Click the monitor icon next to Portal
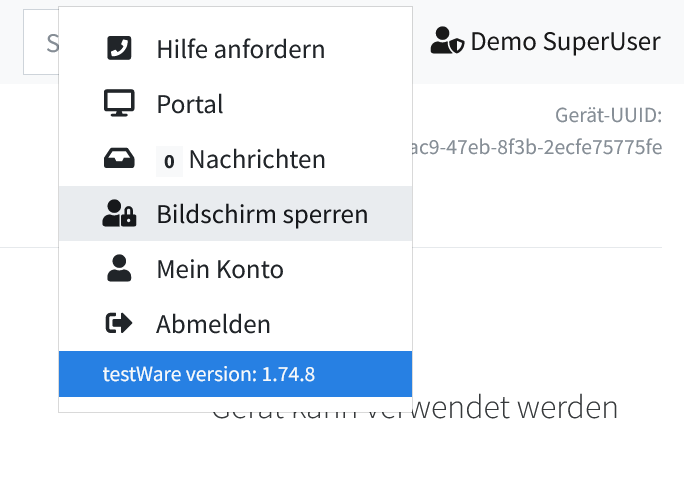The width and height of the screenshot is (684, 482). [119, 104]
